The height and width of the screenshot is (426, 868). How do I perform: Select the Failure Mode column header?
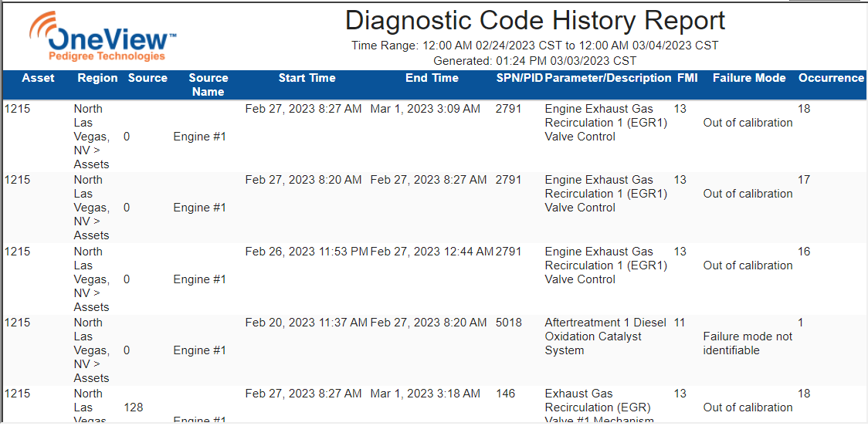point(748,78)
